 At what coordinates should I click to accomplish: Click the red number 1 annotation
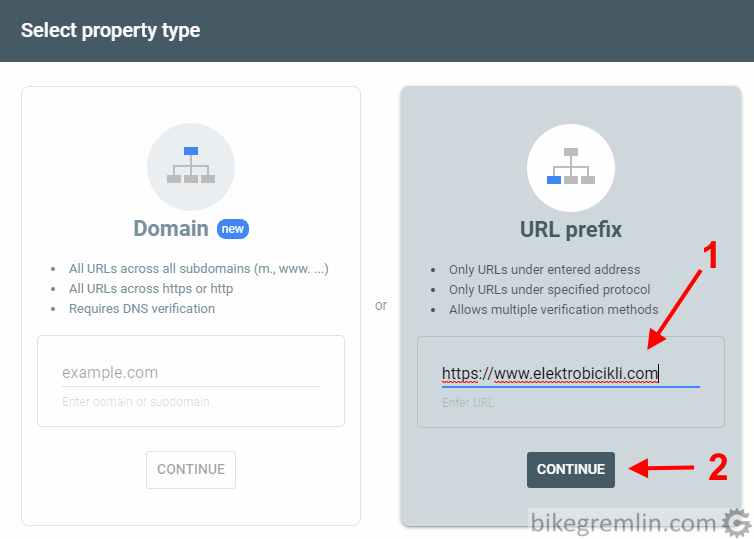click(711, 255)
